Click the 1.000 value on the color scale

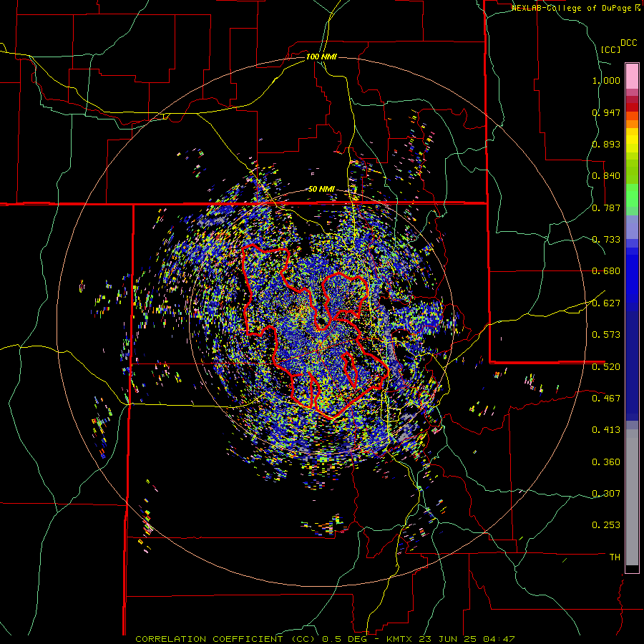[x=606, y=80]
